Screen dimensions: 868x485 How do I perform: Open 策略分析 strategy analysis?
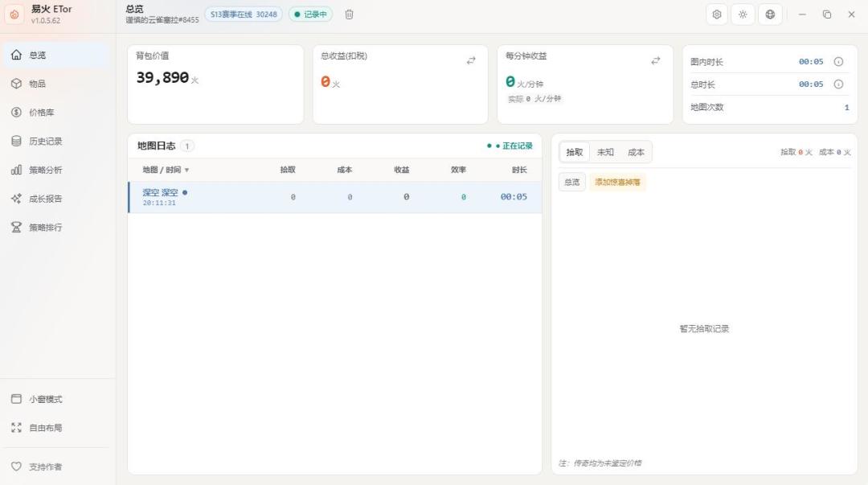click(55, 170)
